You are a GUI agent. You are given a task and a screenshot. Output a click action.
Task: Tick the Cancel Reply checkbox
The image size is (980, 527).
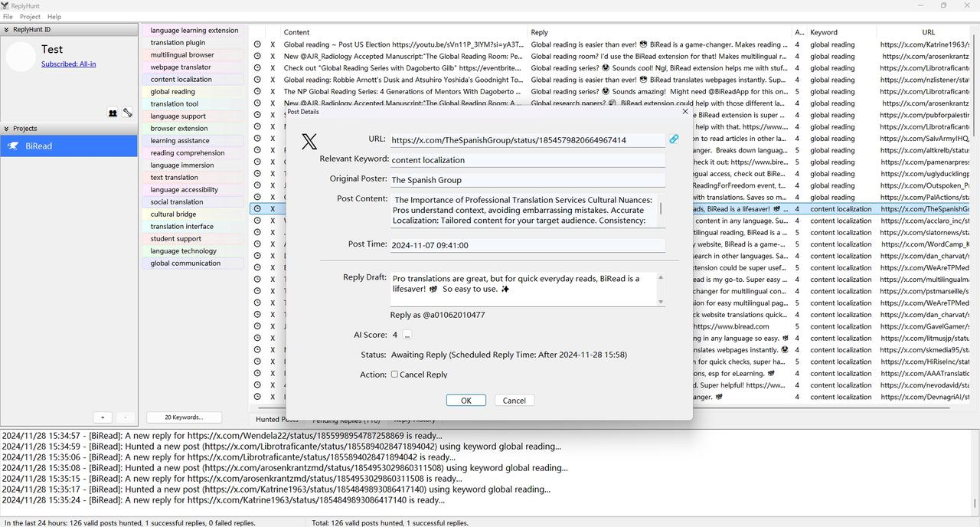click(x=394, y=375)
